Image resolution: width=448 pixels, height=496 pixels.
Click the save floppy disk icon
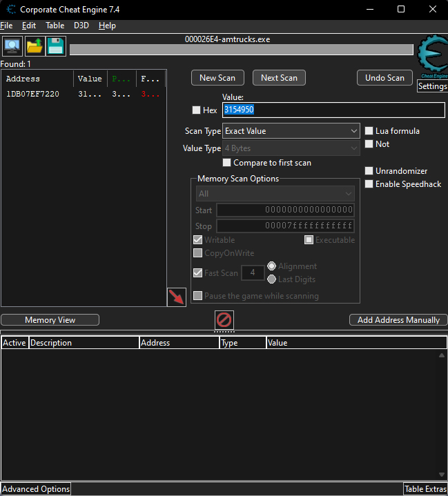click(56, 46)
